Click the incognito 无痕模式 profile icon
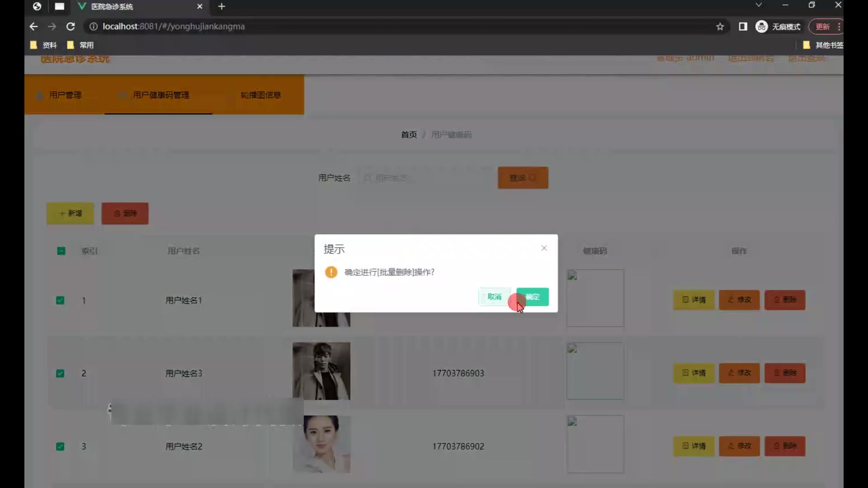 coord(761,27)
